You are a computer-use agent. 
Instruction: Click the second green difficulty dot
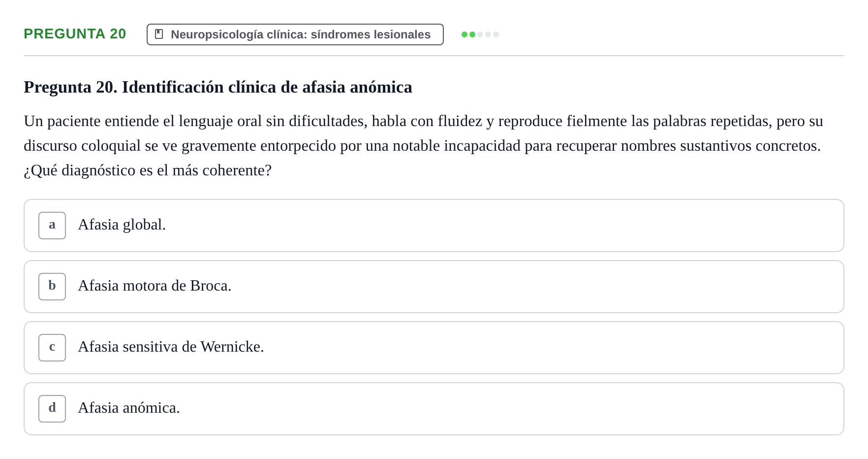coord(472,34)
